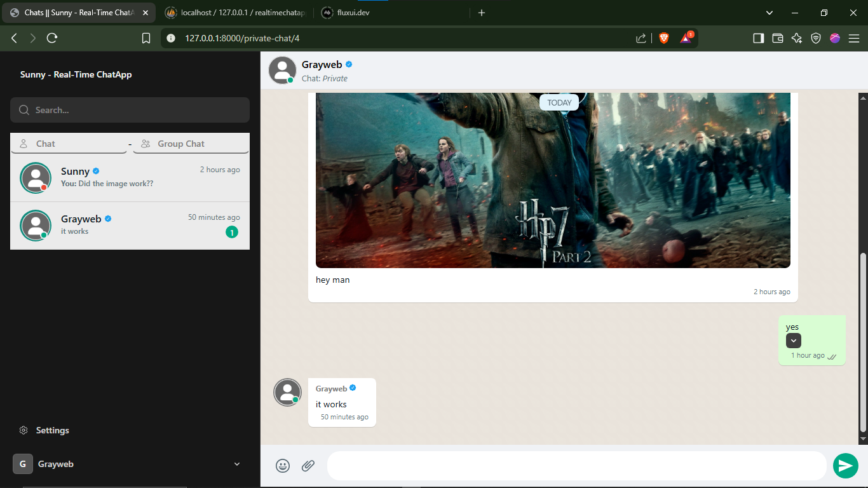Reload the page
The width and height of the screenshot is (868, 488).
tap(52, 38)
